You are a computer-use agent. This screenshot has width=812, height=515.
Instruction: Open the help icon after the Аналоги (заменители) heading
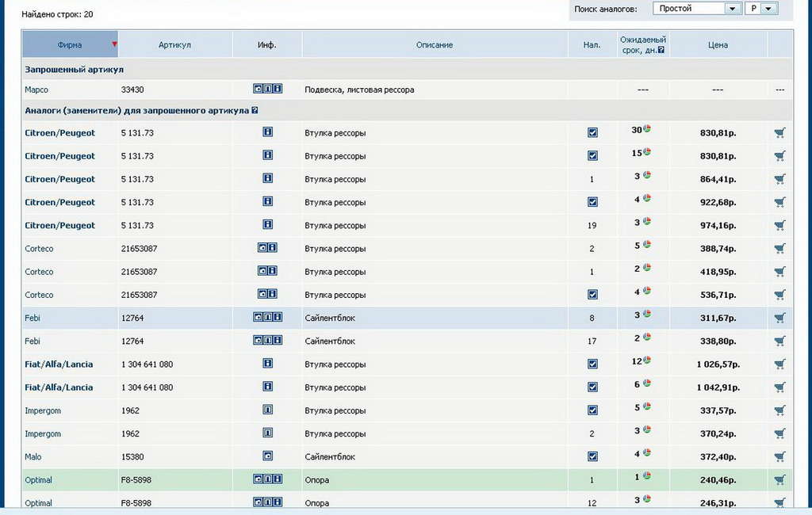pos(255,110)
